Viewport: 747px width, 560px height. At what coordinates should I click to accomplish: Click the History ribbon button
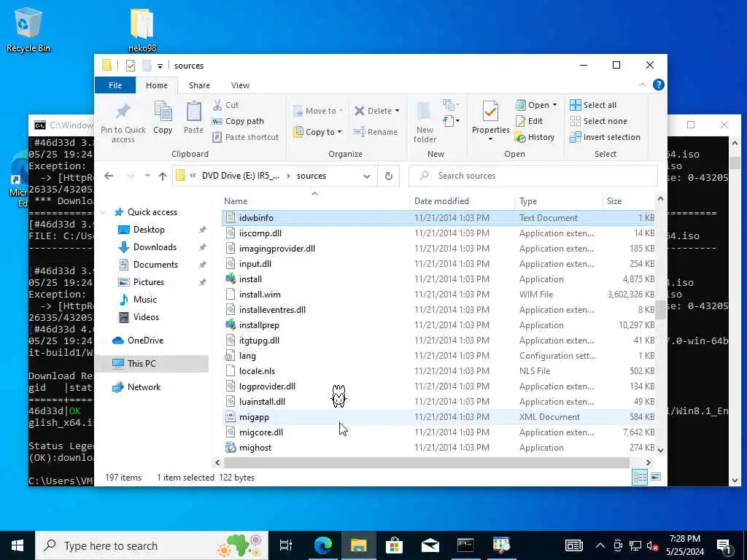point(535,137)
